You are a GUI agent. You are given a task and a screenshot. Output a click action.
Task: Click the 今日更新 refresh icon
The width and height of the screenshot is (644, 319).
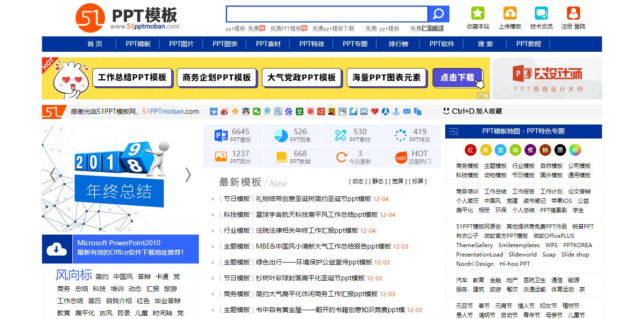[x=341, y=157]
